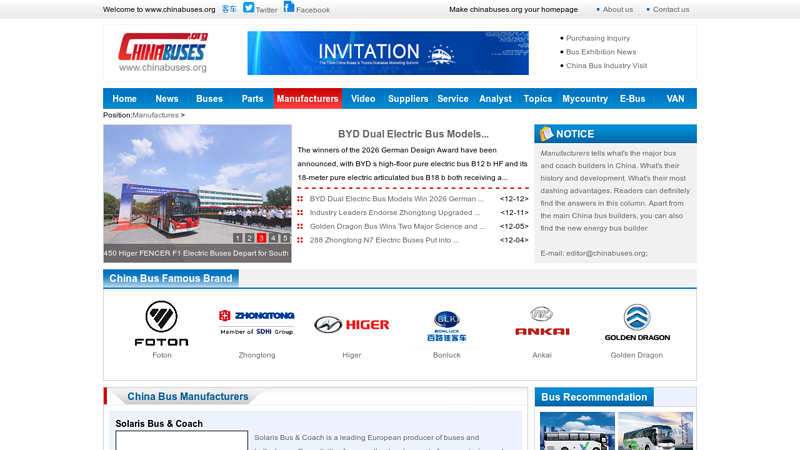The image size is (800, 450).
Task: Click the ChinaBuses.org logo
Action: tap(163, 53)
